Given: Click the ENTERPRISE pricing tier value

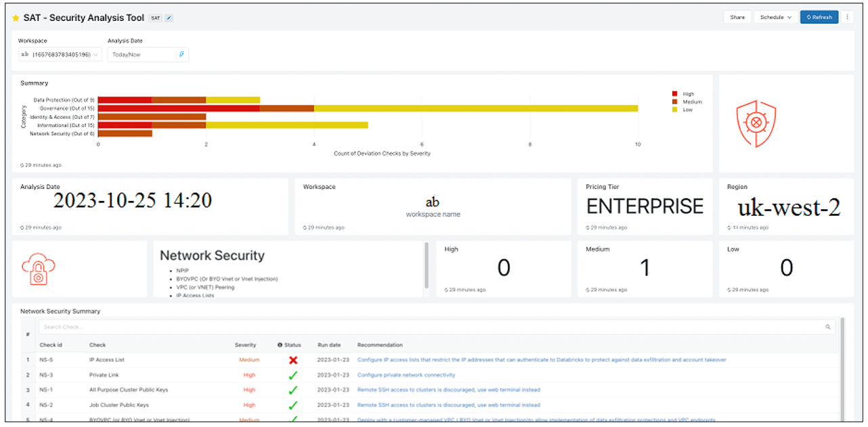Looking at the screenshot, I should (645, 206).
